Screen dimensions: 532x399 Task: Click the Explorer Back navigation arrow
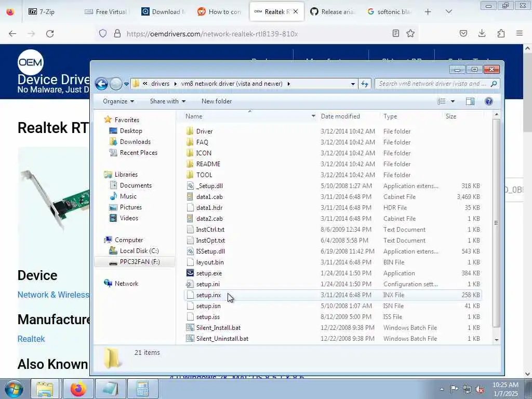pyautogui.click(x=101, y=84)
